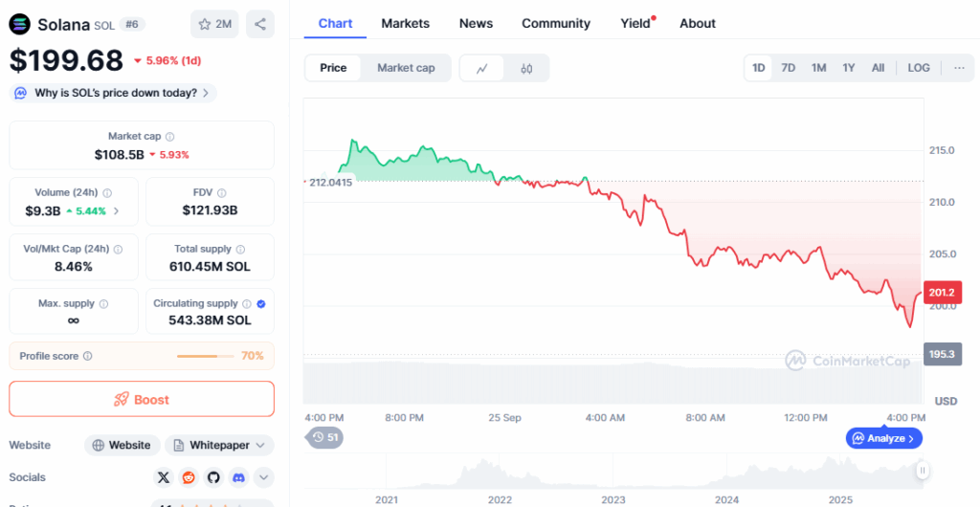Open the News tab

click(x=477, y=24)
